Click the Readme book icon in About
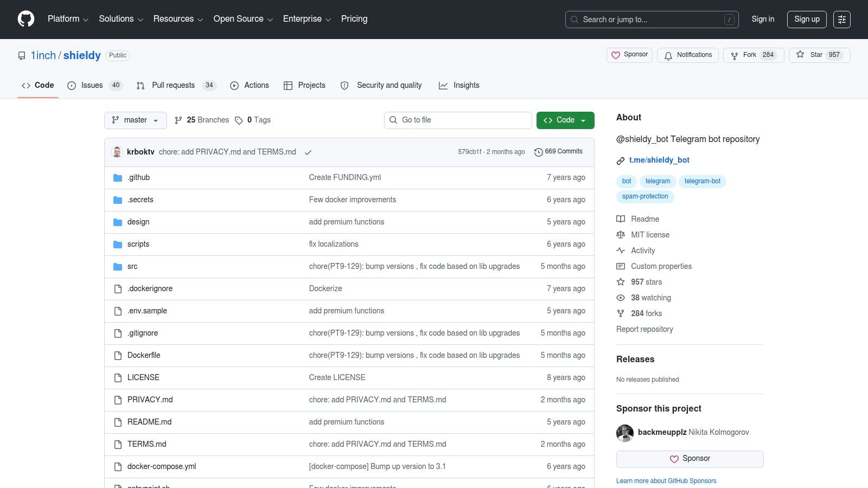 (x=621, y=219)
